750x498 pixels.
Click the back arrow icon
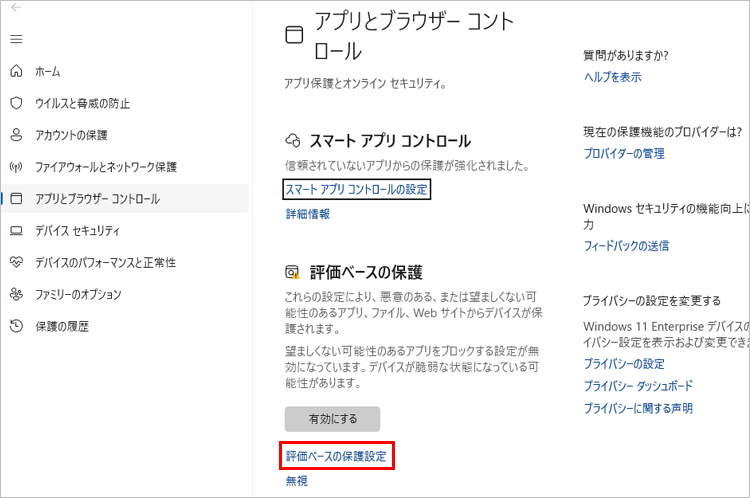click(x=15, y=8)
